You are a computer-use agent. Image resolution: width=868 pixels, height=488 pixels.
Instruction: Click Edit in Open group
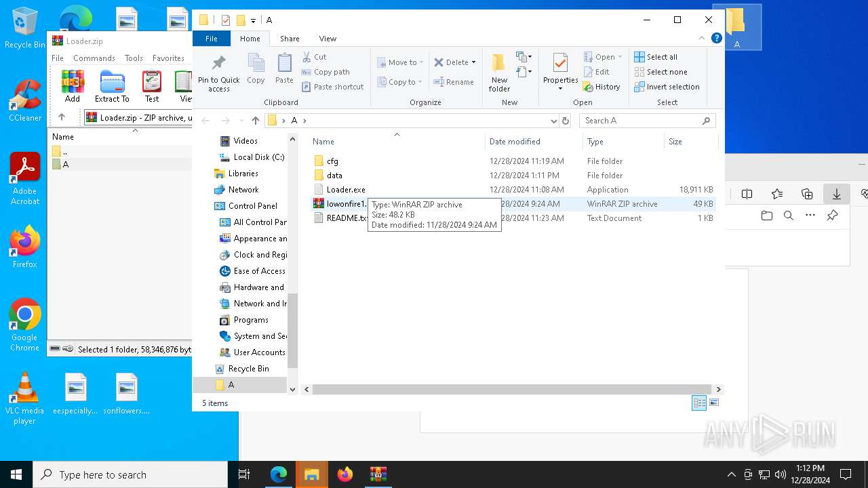tap(596, 72)
